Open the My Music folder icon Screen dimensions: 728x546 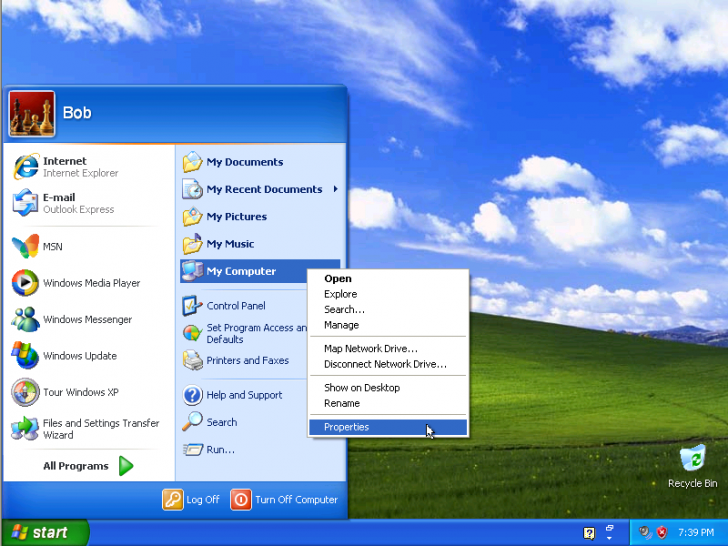(192, 244)
